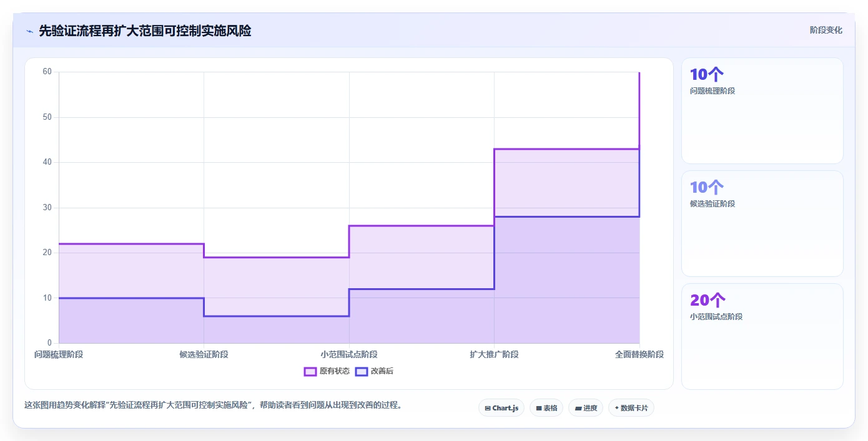Click y-axis tick value 50
The width and height of the screenshot is (868, 441).
pos(47,117)
